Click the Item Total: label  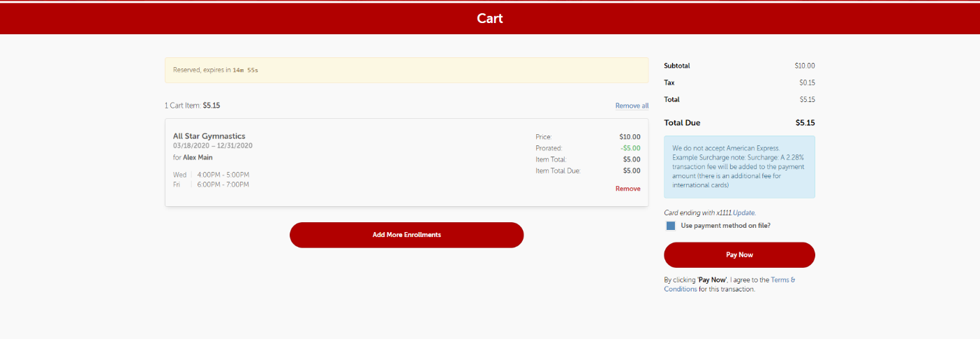[x=551, y=159]
